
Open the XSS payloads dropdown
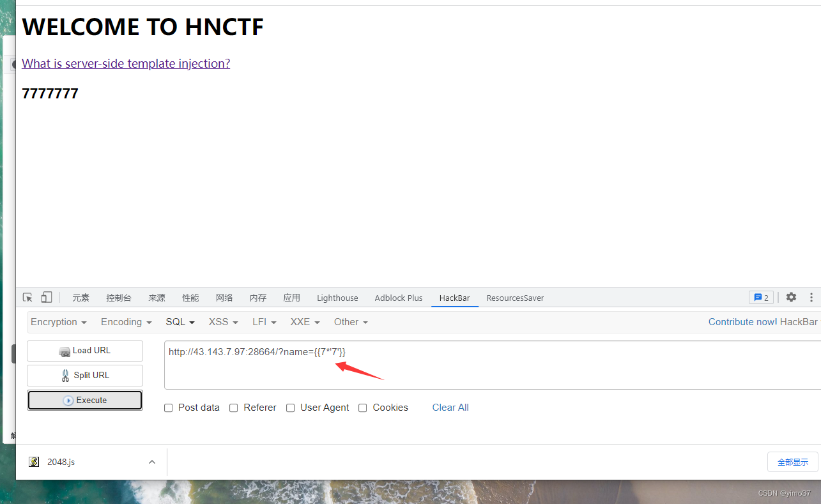click(x=222, y=321)
